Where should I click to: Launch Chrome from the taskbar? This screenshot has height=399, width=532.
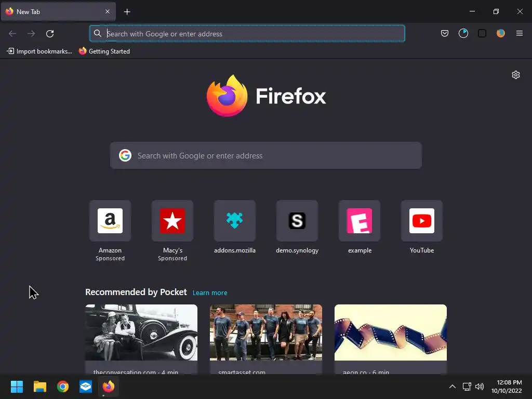point(63,387)
